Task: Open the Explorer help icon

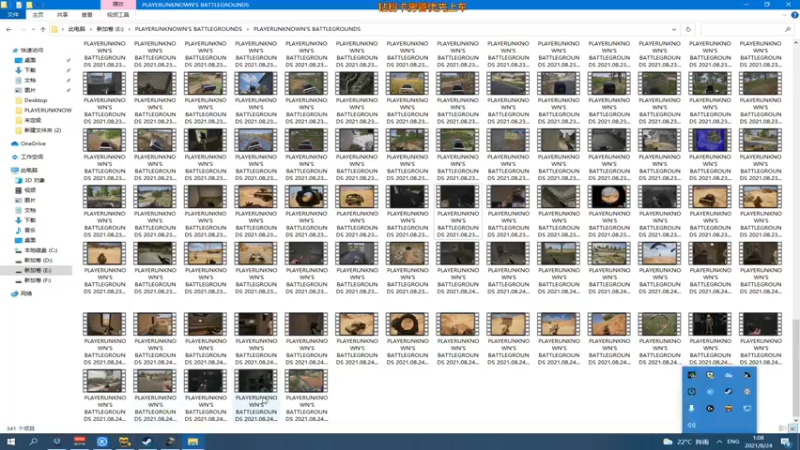Action: point(794,15)
